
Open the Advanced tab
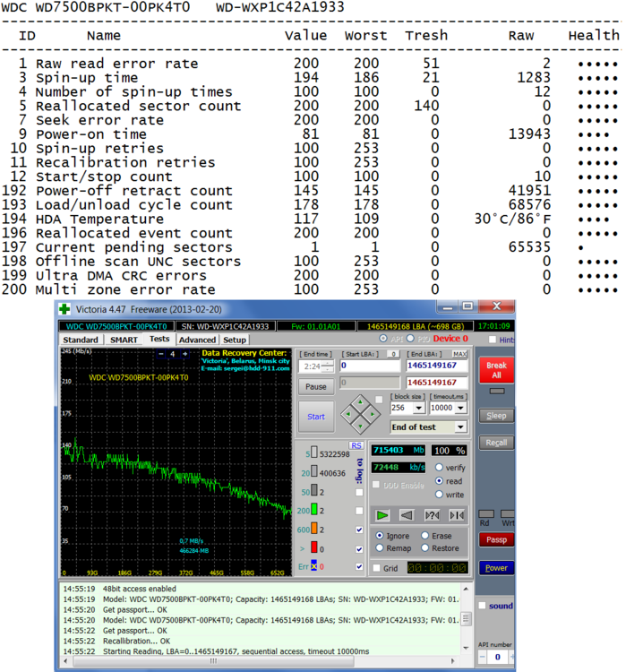[x=197, y=340]
